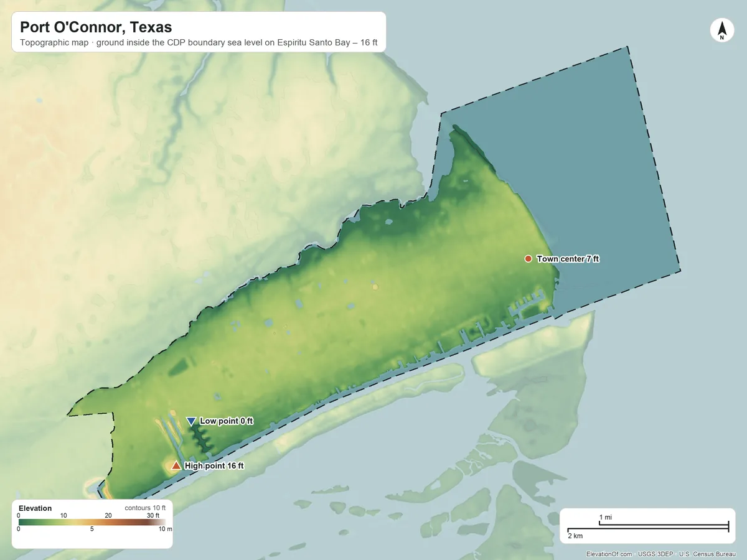This screenshot has height=560, width=747.
Task: Click the ElevationOf.com attribution text
Action: [x=609, y=554]
